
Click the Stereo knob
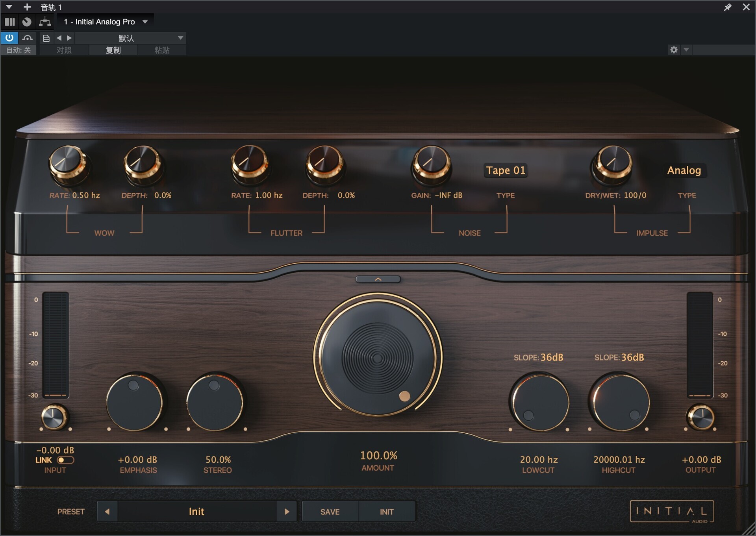coord(215,402)
